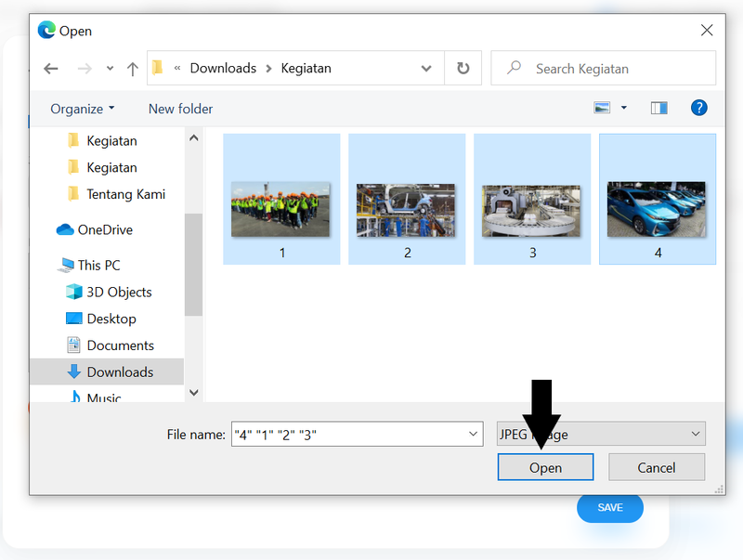Click the This PC computer icon
The width and height of the screenshot is (743, 560).
(x=65, y=265)
